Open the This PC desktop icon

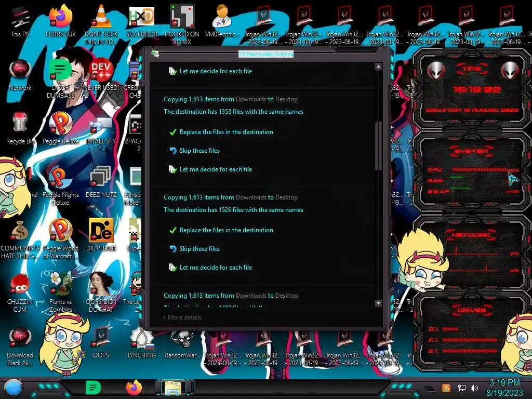coord(20,21)
